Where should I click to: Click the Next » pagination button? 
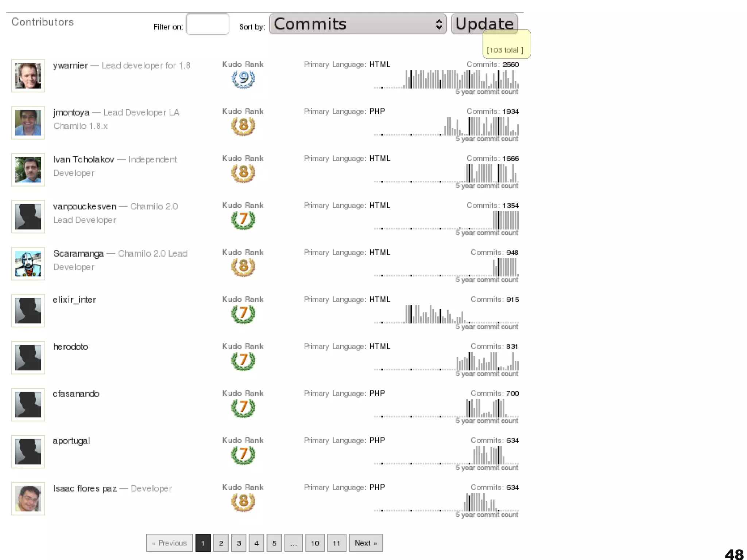point(365,543)
